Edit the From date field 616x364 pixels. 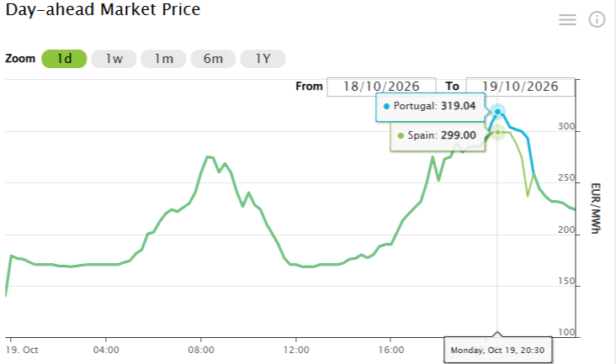381,87
